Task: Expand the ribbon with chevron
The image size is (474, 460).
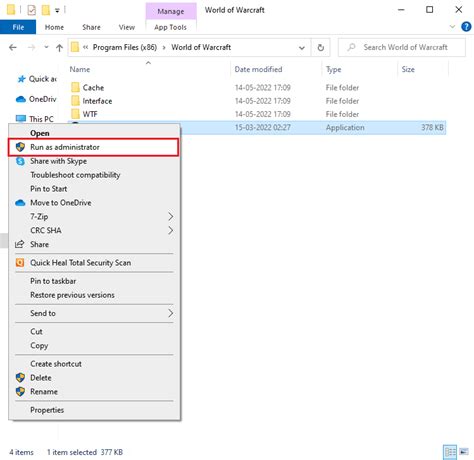Action: click(x=452, y=27)
